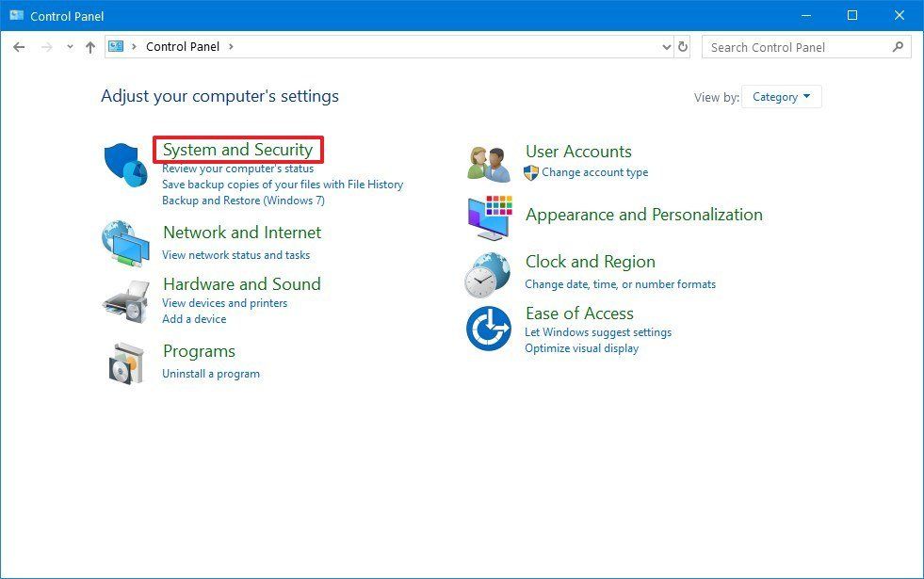
Task: Open Backup and Restore (Windows 7)
Action: 242,200
